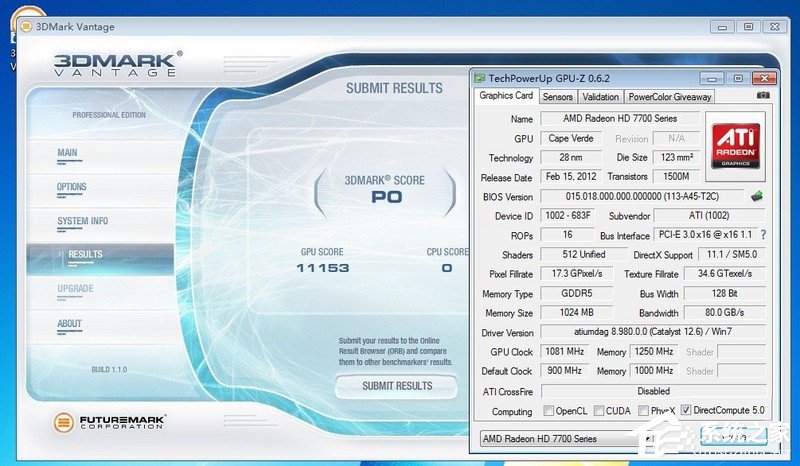Viewport: 800px width, 466px height.
Task: Click the 3DMark Vantage title bar icon
Action: point(26,27)
